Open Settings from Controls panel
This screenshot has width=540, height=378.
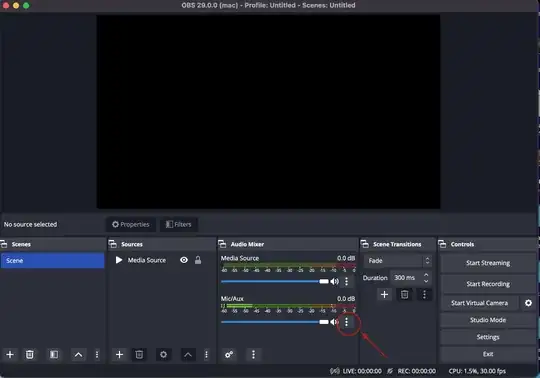pyautogui.click(x=488, y=337)
